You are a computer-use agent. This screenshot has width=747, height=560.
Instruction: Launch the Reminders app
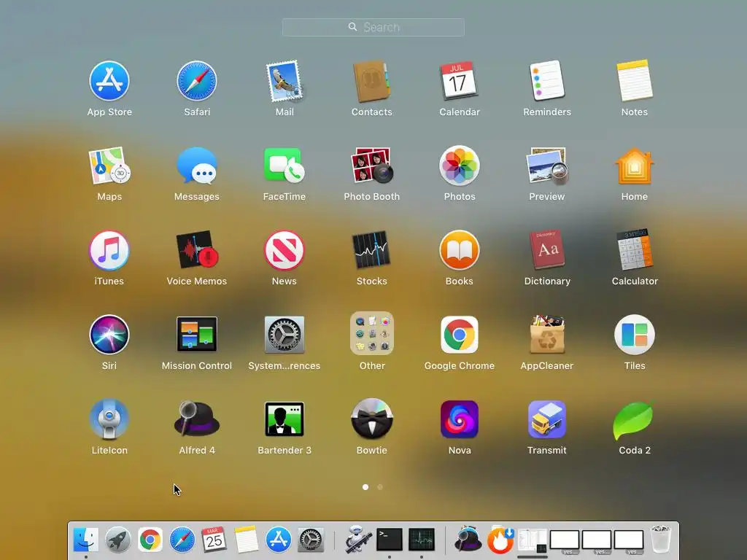547,81
